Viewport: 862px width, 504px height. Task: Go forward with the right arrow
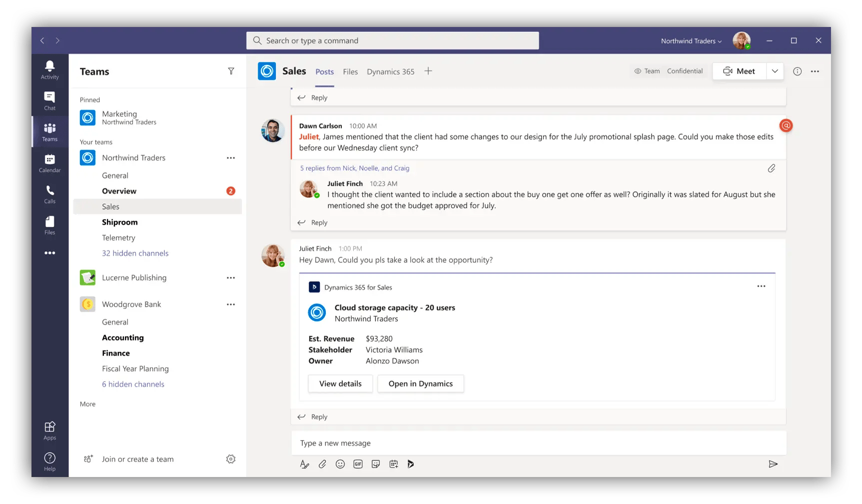tap(57, 40)
